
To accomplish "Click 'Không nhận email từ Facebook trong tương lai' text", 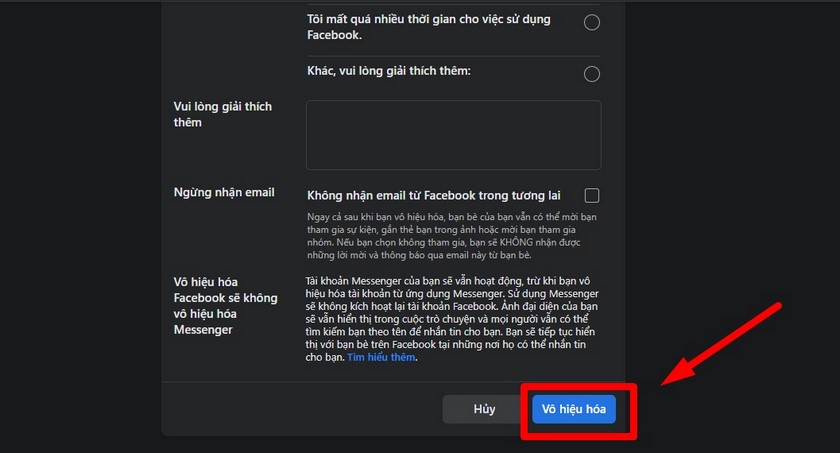I will (439, 194).
